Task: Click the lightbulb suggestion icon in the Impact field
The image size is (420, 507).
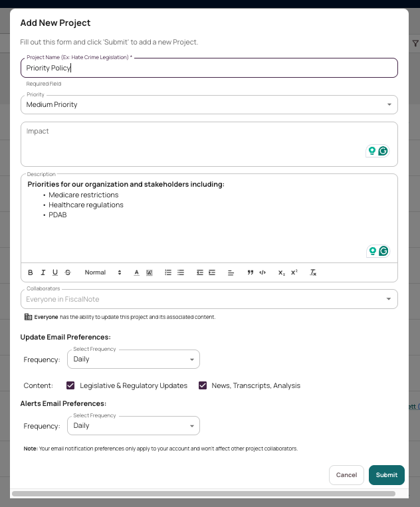Action: [x=372, y=151]
